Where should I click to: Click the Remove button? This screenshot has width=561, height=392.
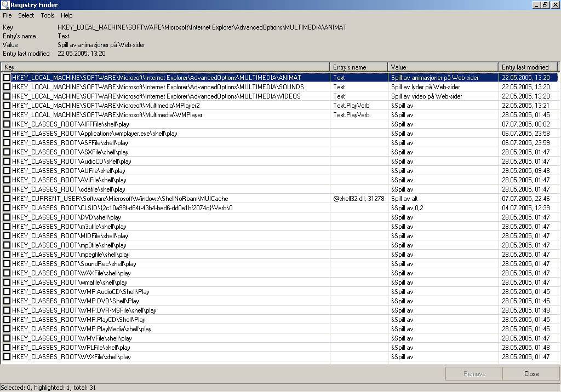tap(474, 374)
